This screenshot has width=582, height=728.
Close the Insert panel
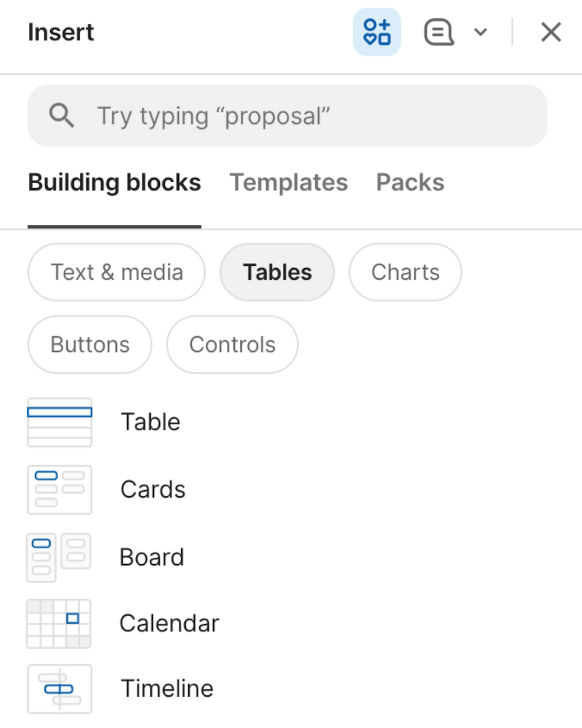[551, 32]
